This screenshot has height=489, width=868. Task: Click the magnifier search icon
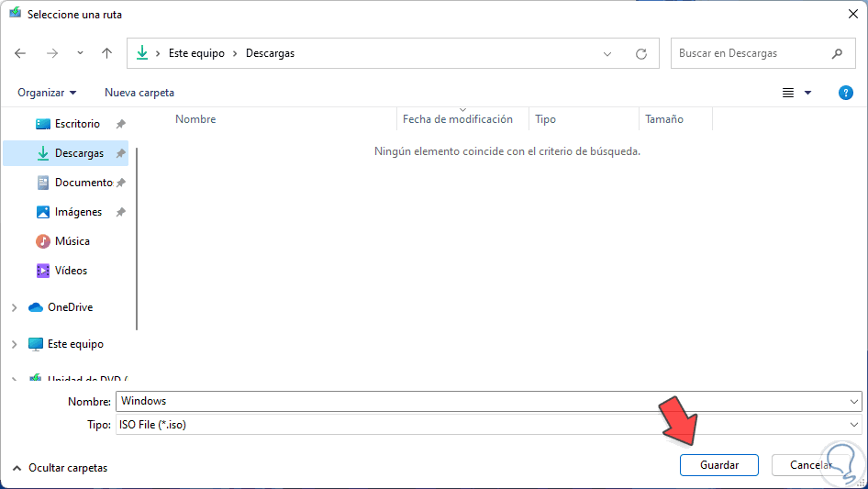click(x=837, y=53)
